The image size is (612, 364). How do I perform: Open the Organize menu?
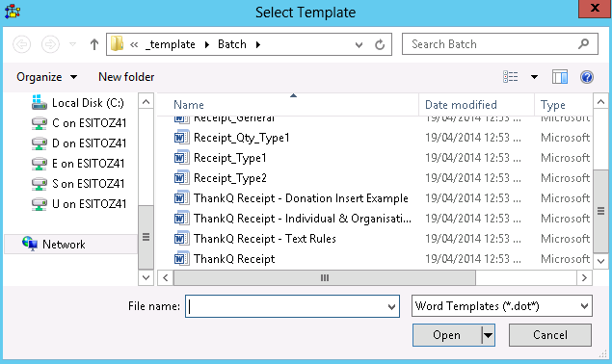point(46,77)
